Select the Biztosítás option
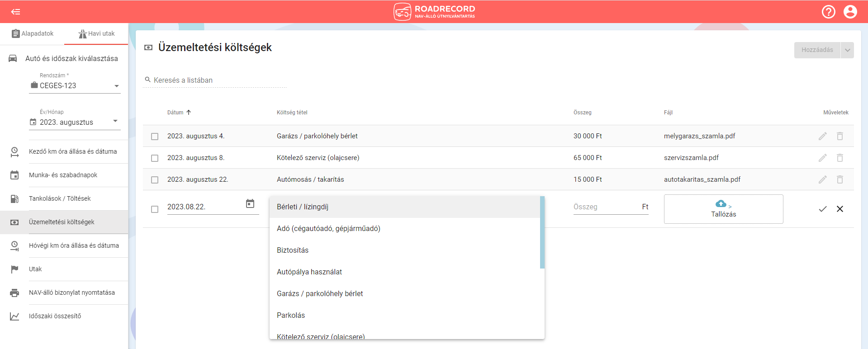This screenshot has height=349, width=868. click(405, 250)
